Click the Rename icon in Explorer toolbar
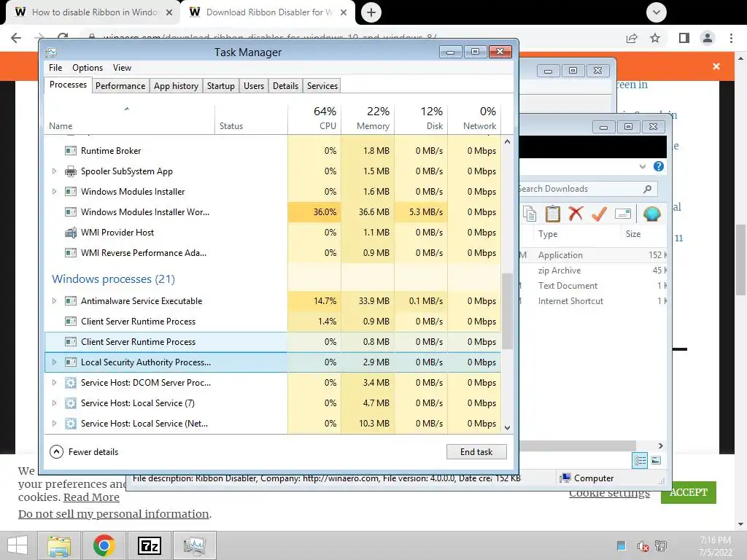Viewport: 747px width, 560px height. point(623,214)
